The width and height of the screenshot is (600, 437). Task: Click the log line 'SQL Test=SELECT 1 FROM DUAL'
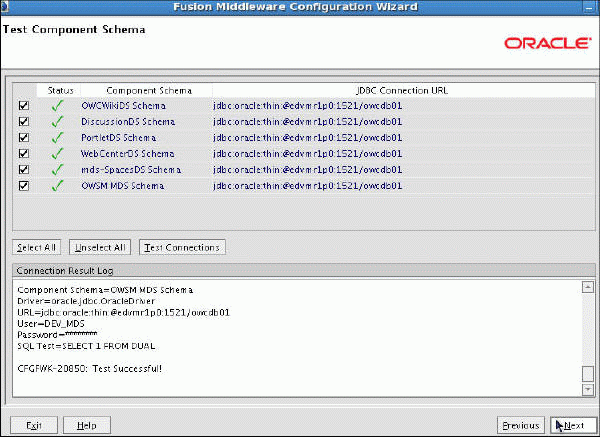point(86,346)
